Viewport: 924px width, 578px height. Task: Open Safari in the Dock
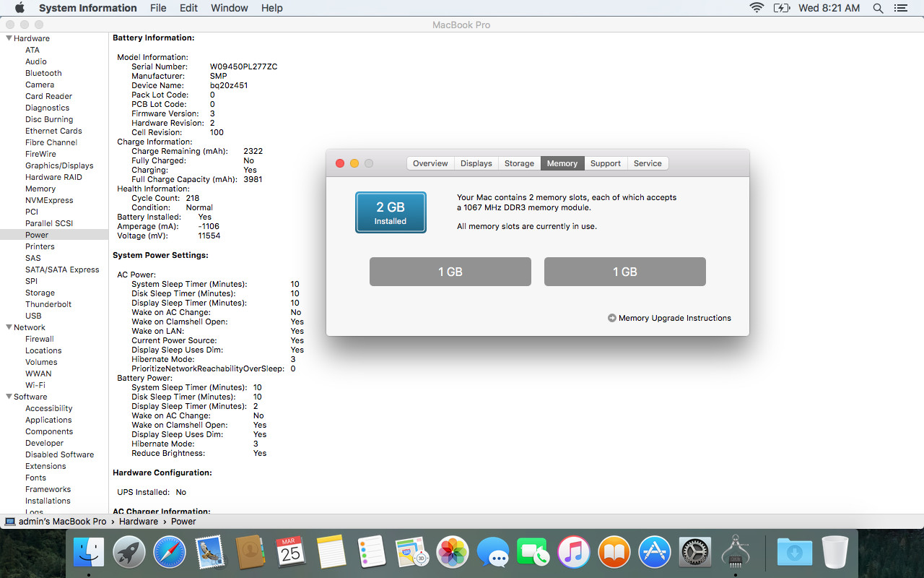(x=170, y=553)
